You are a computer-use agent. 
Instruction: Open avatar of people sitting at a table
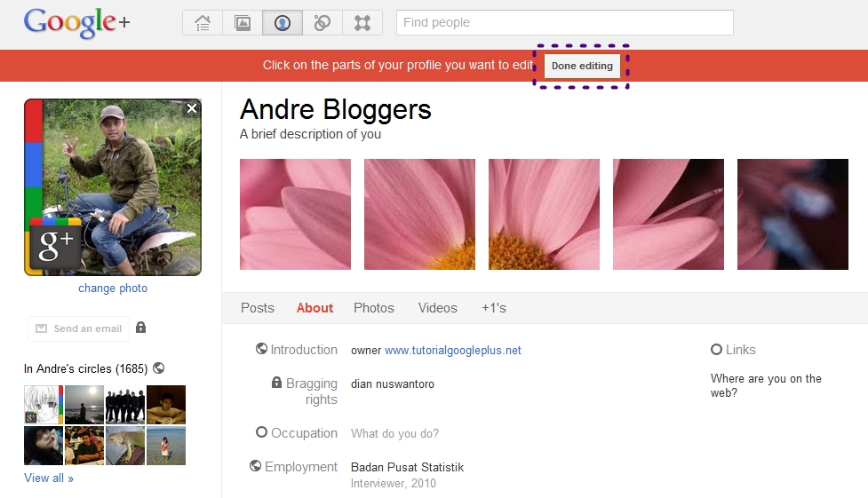coord(84,446)
